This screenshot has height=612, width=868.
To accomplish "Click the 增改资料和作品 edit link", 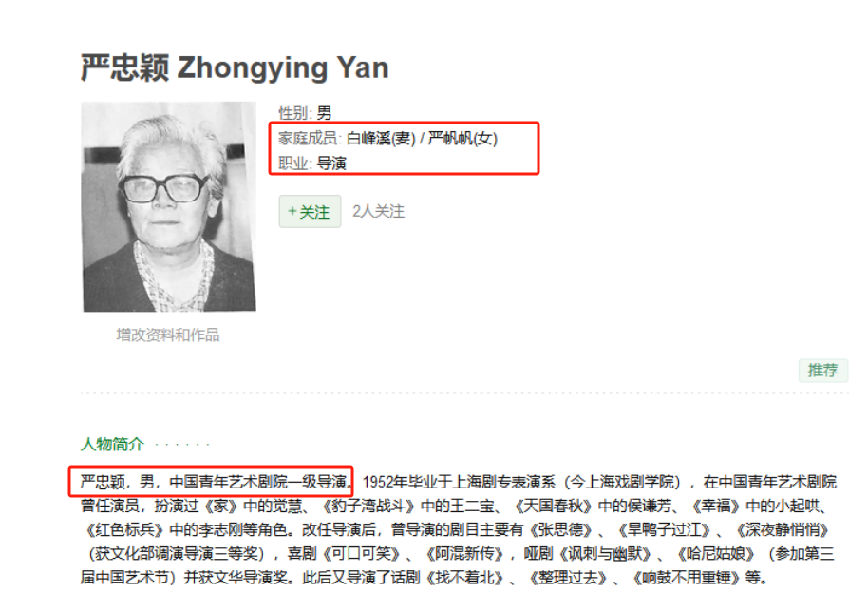I will (x=168, y=335).
